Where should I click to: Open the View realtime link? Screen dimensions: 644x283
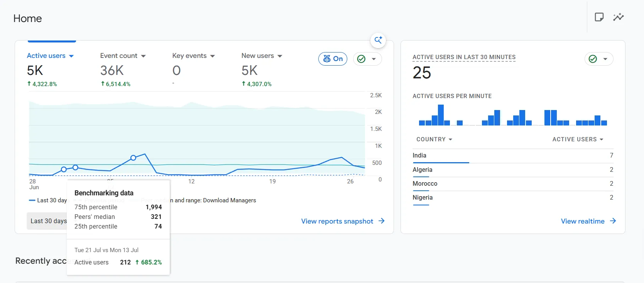coord(588,221)
